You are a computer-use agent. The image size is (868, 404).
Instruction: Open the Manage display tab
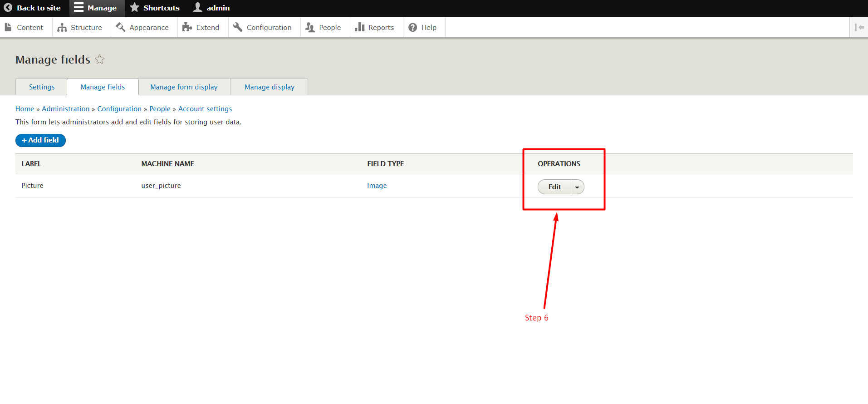[x=270, y=87]
